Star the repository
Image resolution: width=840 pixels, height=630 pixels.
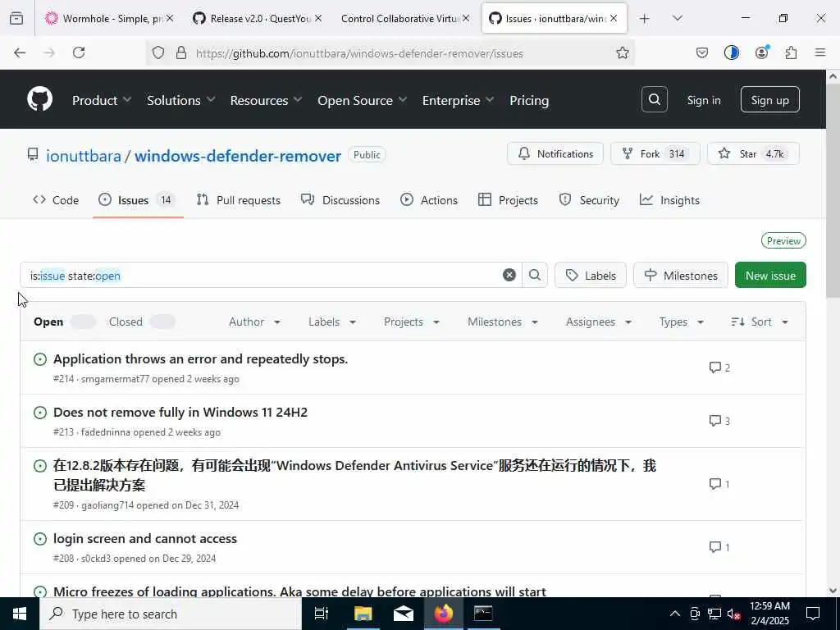click(753, 153)
